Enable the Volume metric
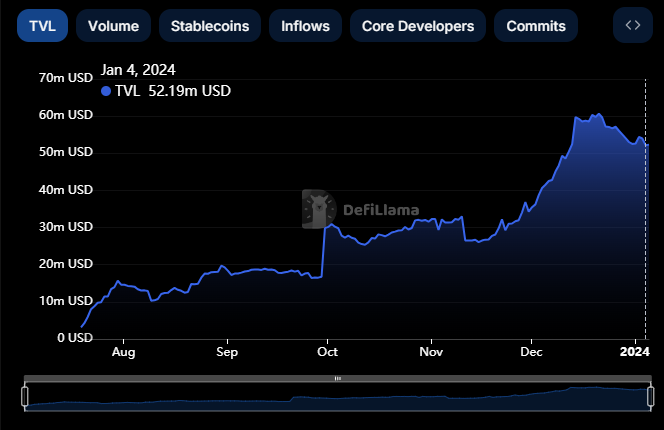 coord(113,26)
